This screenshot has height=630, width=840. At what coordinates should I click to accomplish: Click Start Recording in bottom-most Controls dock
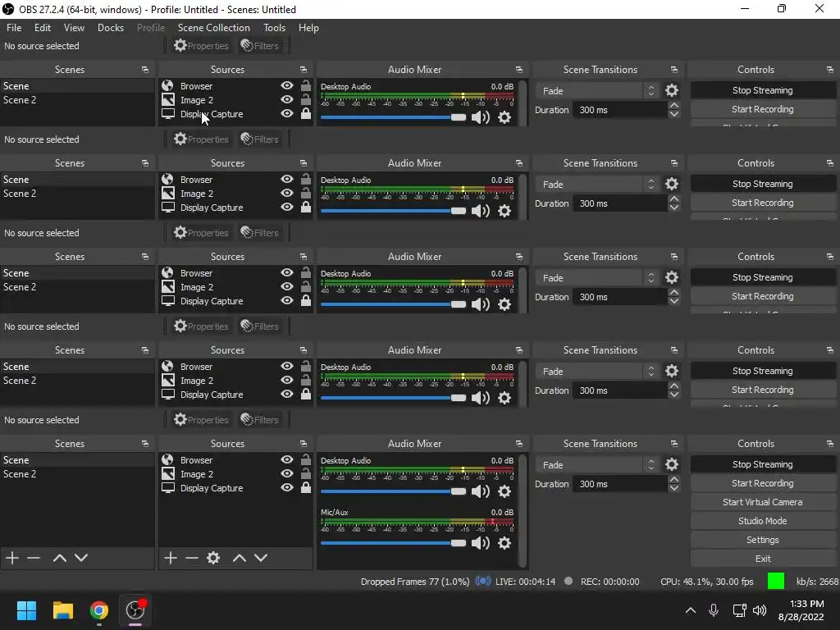tap(762, 483)
